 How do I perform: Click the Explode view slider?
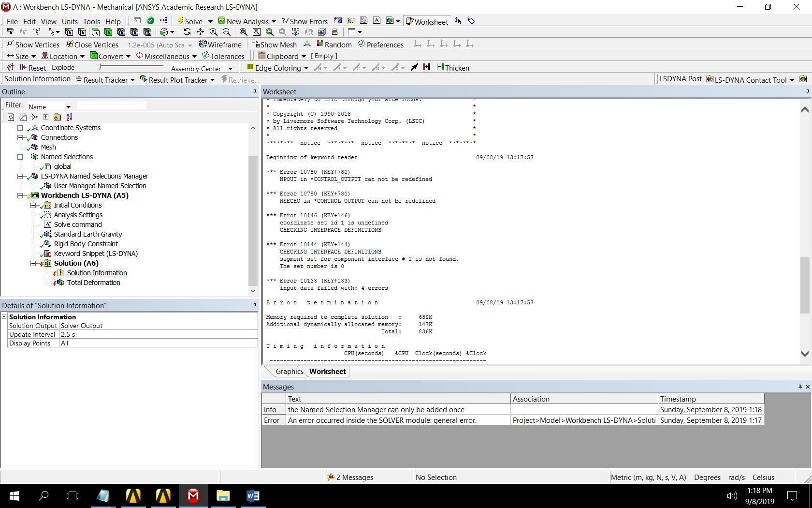(x=130, y=67)
